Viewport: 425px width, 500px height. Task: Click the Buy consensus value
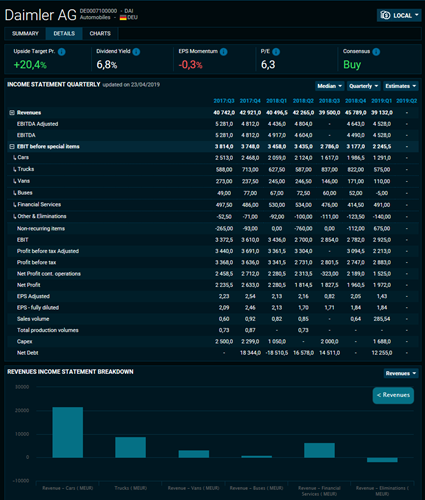pyautogui.click(x=352, y=65)
